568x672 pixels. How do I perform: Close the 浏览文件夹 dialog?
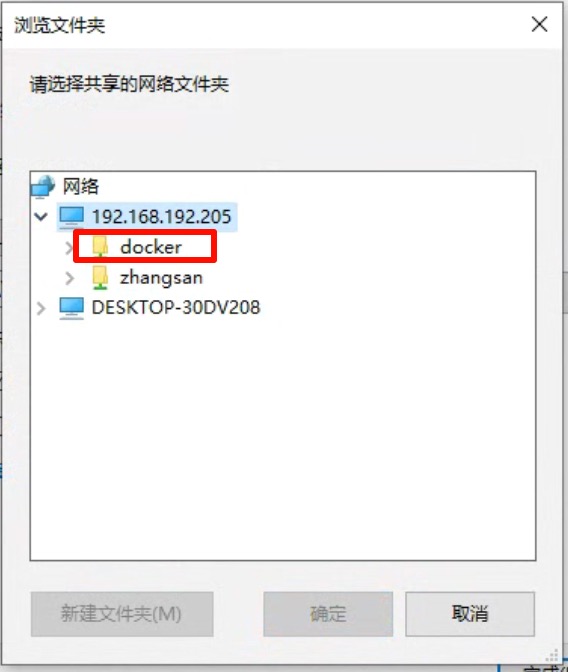539,24
